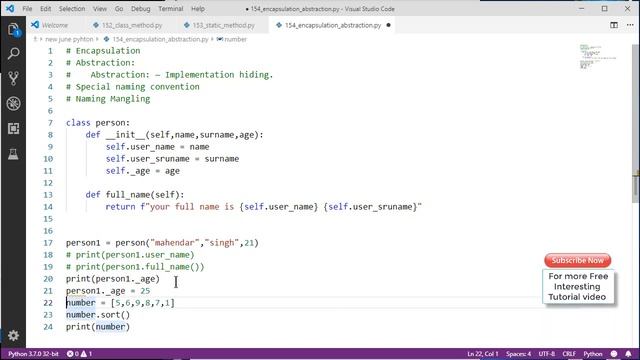
Task: Click '# Naming Mangling' comment on line 5
Action: tap(108, 99)
